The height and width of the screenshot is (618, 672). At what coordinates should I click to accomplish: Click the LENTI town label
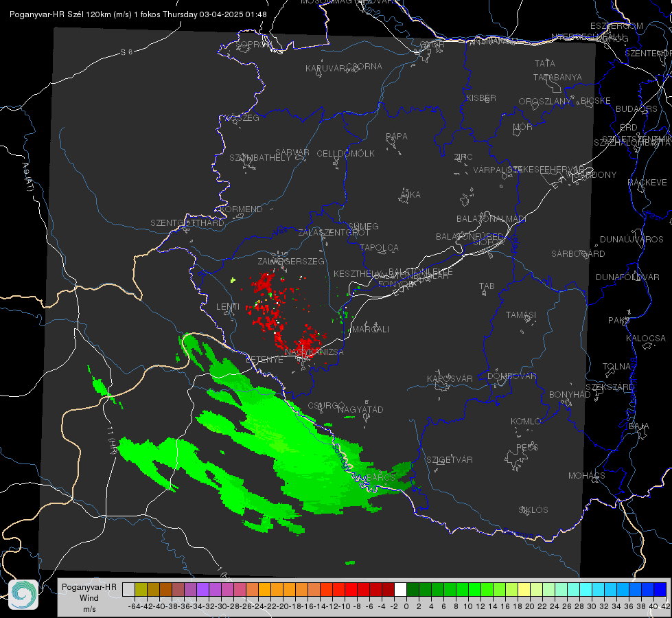tap(228, 307)
